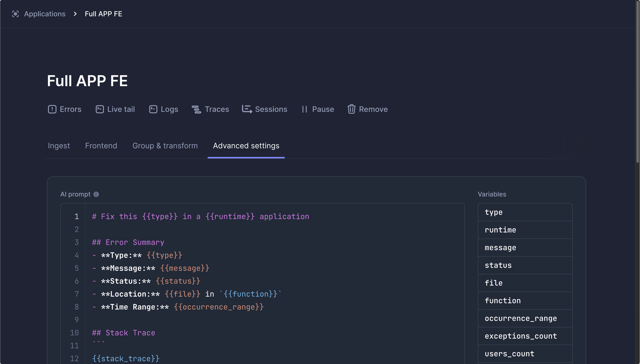The height and width of the screenshot is (364, 640).
Task: Click the **Type:** editor line
Action: (x=137, y=255)
